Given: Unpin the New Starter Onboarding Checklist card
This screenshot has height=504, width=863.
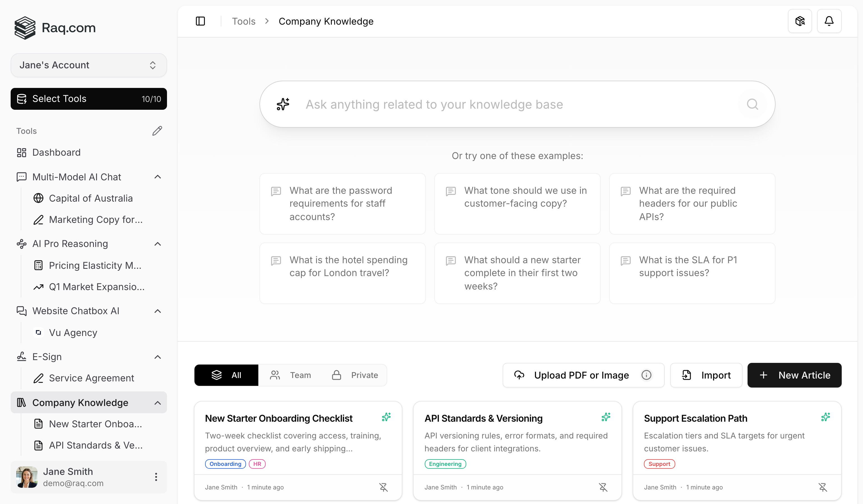Looking at the screenshot, I should tap(384, 487).
